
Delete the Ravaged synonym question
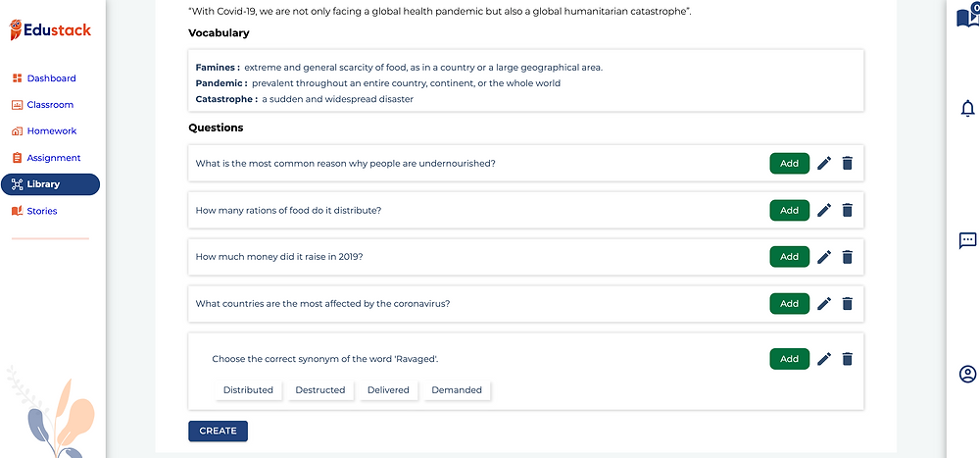847,359
